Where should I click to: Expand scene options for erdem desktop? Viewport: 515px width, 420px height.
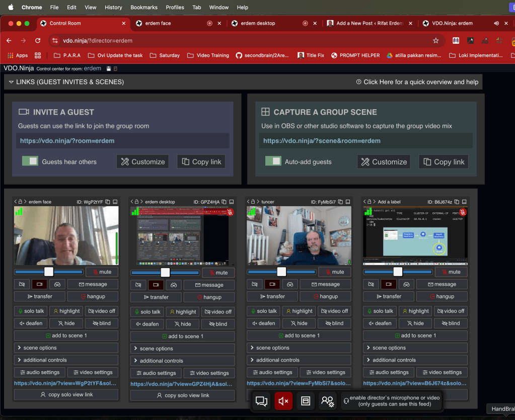tap(183, 349)
